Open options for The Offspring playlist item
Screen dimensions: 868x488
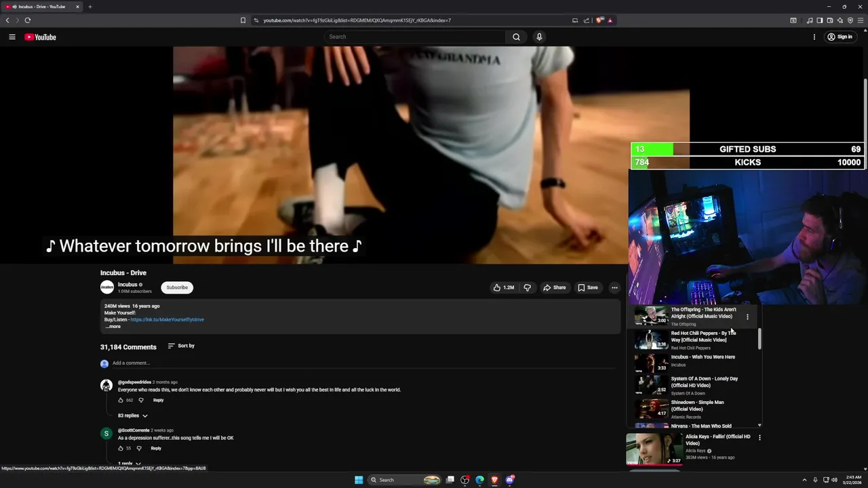click(747, 317)
